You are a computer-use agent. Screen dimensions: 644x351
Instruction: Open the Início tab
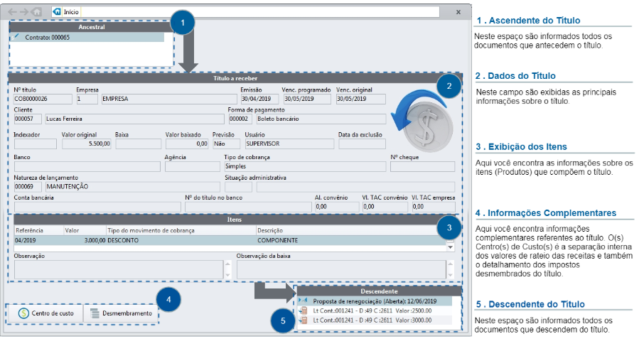coord(67,12)
